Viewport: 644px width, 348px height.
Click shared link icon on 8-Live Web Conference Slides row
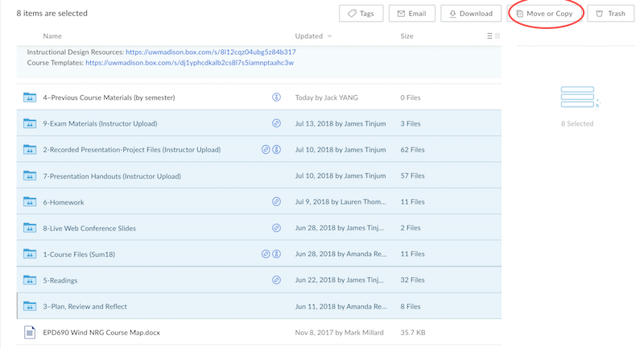pos(276,228)
